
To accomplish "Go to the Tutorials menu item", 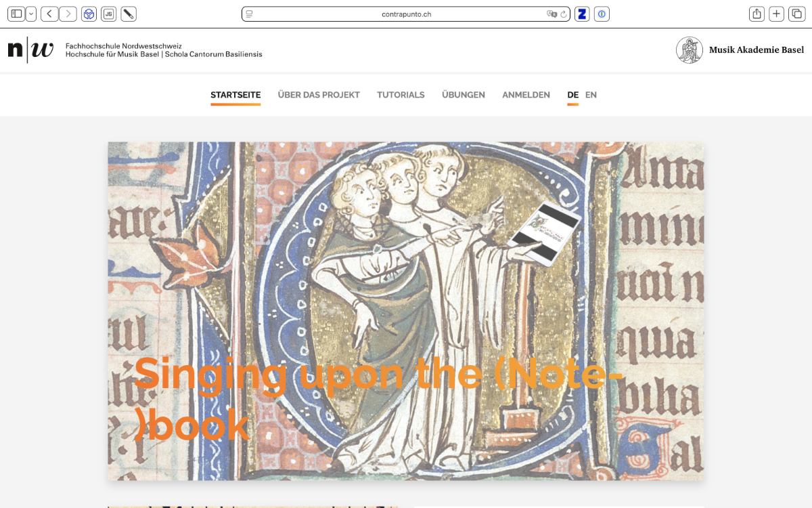I will (x=401, y=95).
